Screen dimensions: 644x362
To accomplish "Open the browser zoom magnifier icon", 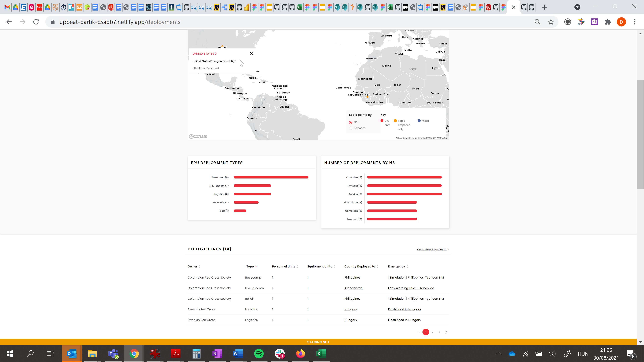I will [537, 22].
